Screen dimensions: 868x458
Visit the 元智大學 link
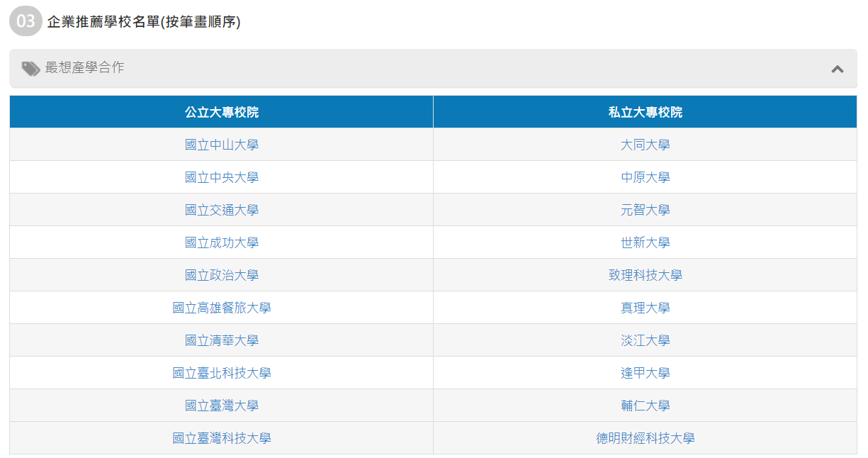[x=646, y=210]
